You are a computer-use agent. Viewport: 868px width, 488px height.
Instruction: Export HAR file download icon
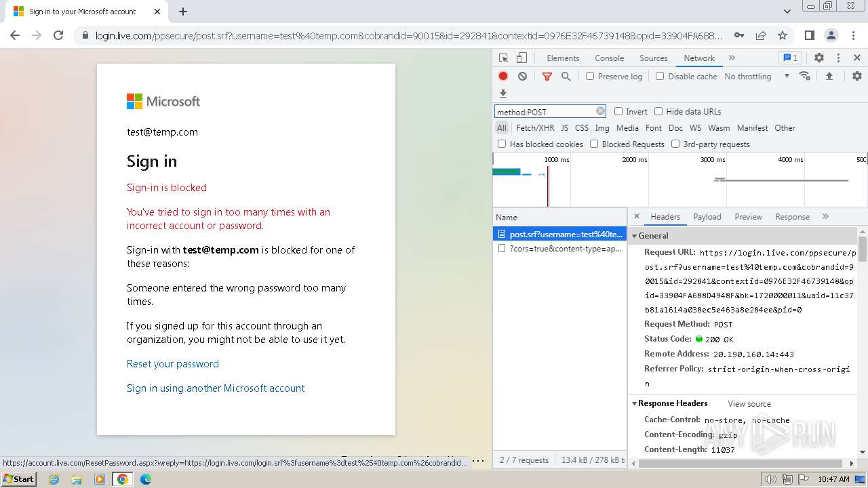point(503,94)
